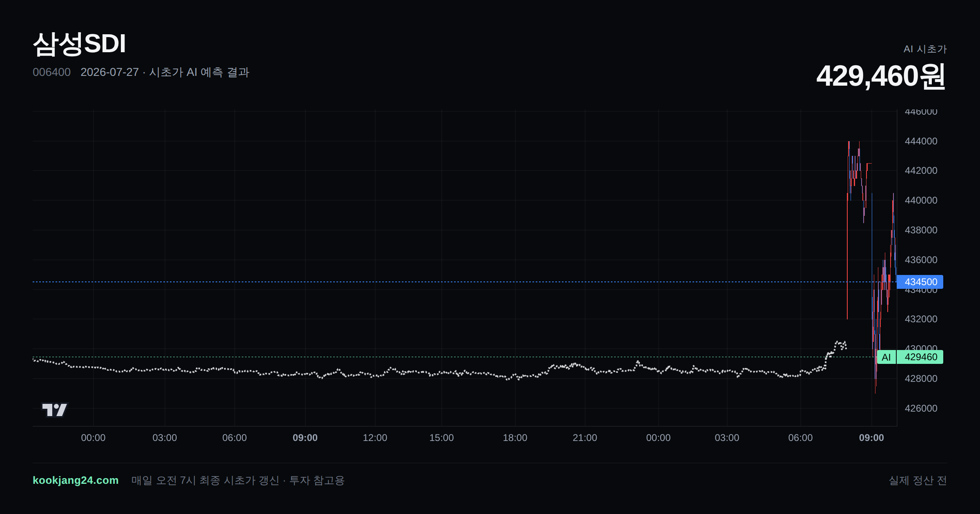This screenshot has height=514, width=980.
Task: Click the 428000 price axis label
Action: pyautogui.click(x=921, y=379)
